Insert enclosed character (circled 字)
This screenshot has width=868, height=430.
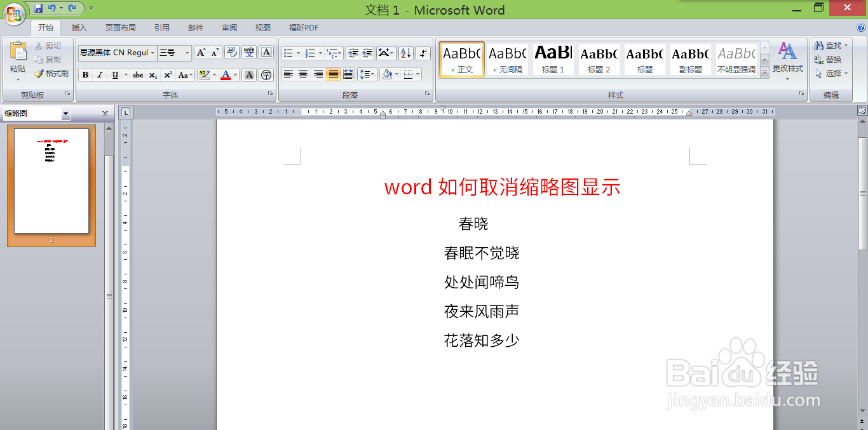coord(266,75)
